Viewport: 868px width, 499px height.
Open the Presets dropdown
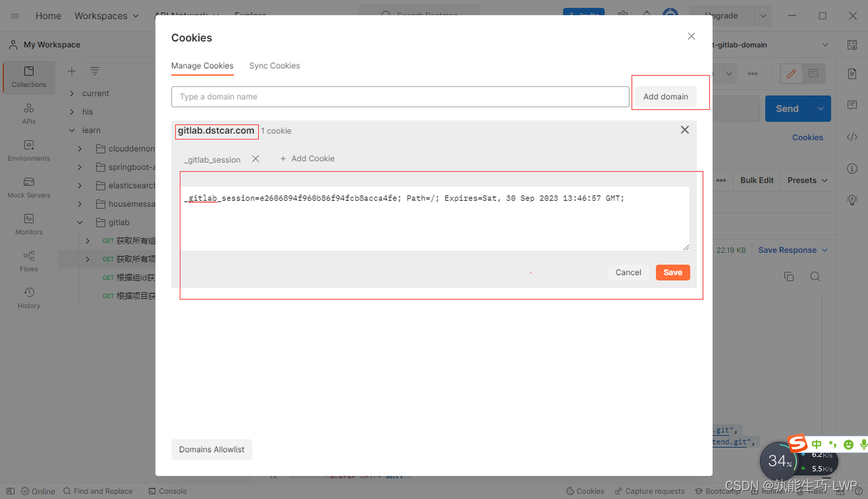(x=808, y=180)
